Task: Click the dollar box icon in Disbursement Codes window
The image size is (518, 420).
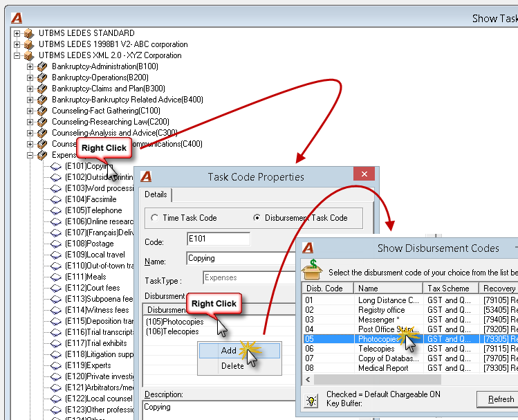Action: click(312, 270)
